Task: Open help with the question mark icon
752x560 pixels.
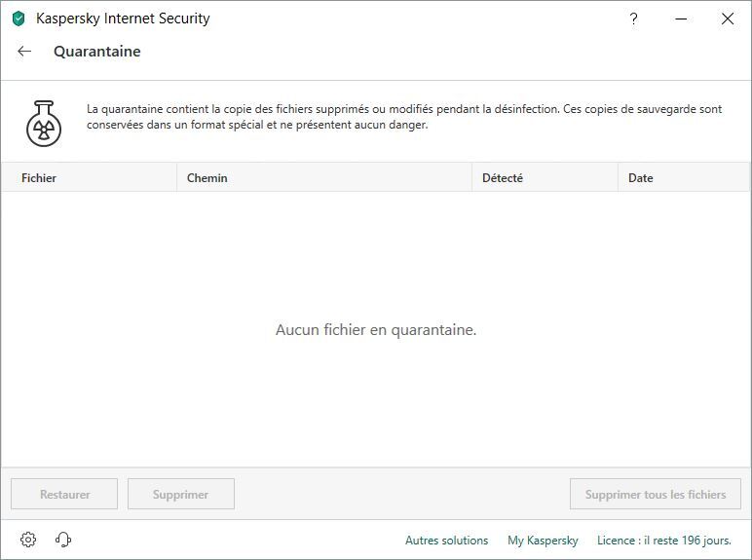Action: pos(633,19)
